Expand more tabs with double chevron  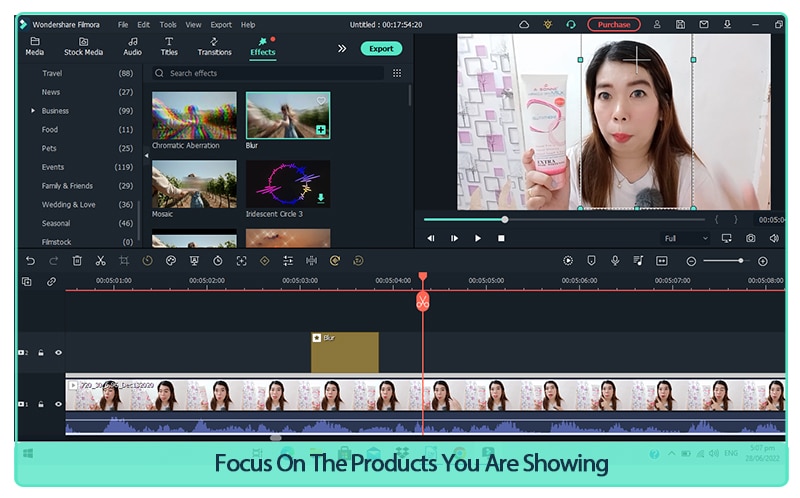342,48
